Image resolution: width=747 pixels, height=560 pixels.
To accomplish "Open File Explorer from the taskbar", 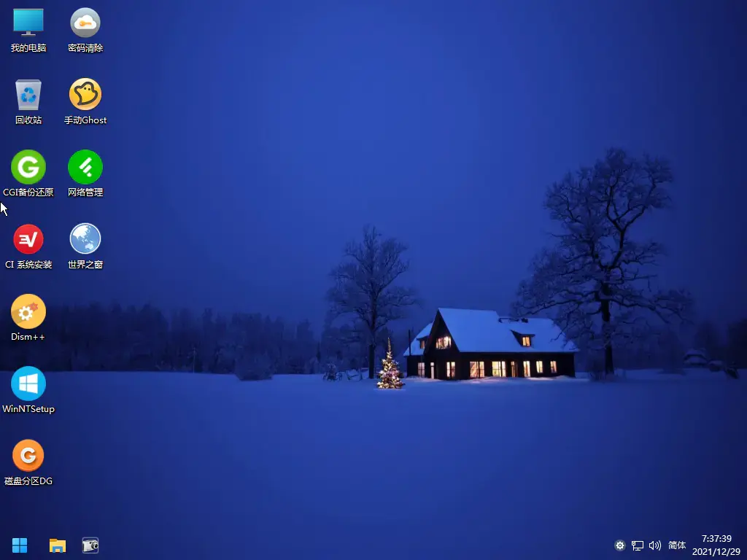I will [x=58, y=545].
